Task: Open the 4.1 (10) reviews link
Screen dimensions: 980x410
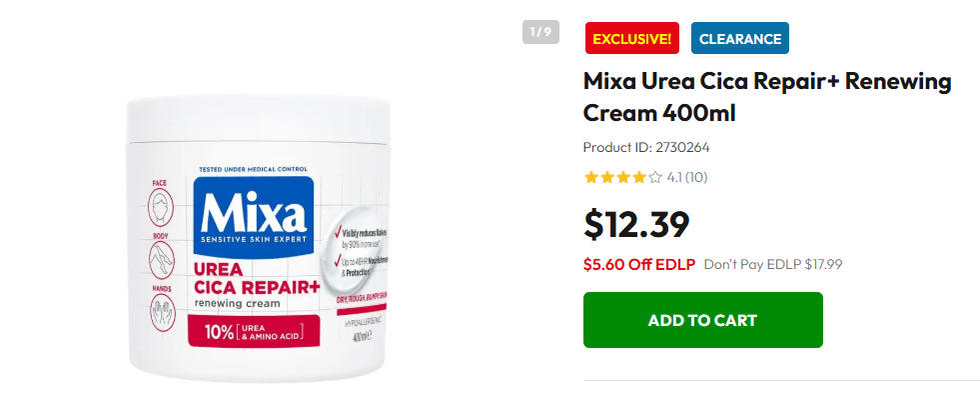Action: [x=687, y=178]
